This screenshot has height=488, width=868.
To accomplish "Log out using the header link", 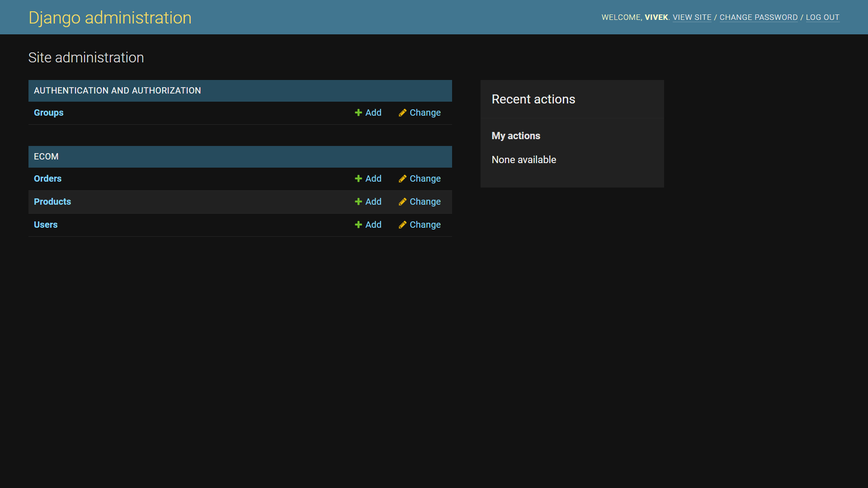I will [822, 17].
